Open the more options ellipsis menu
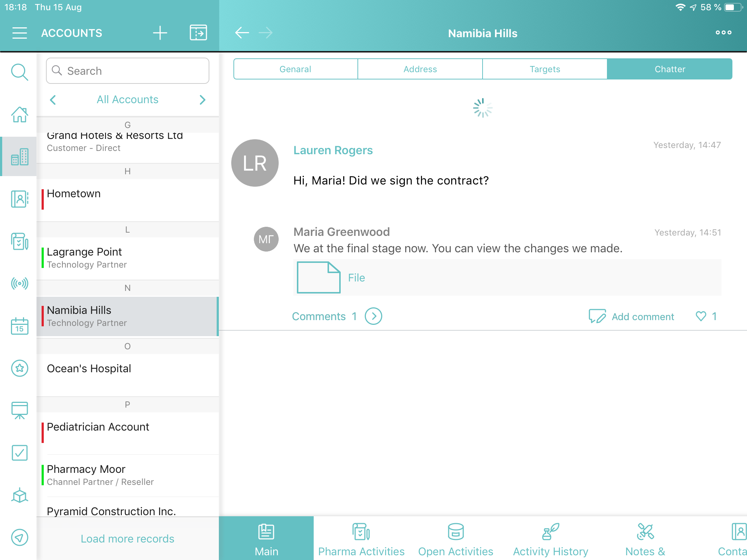Screen dimensions: 747x560 tap(723, 33)
